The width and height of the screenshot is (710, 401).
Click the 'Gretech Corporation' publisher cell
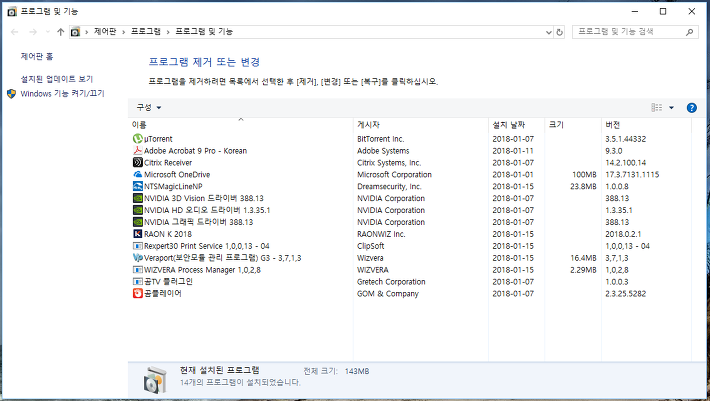[x=391, y=282]
